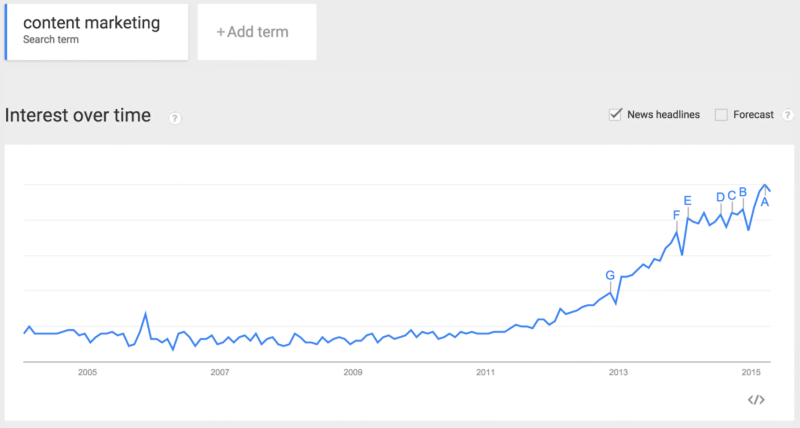Image resolution: width=800 pixels, height=428 pixels.
Task: Open news headline marker B
Action: click(x=743, y=192)
